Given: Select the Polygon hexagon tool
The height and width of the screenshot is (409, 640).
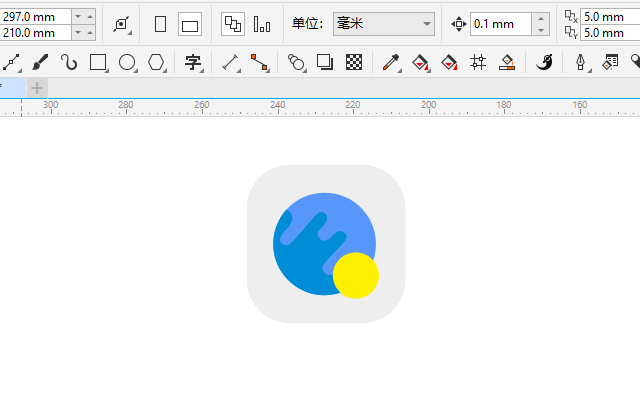Looking at the screenshot, I should 156,62.
